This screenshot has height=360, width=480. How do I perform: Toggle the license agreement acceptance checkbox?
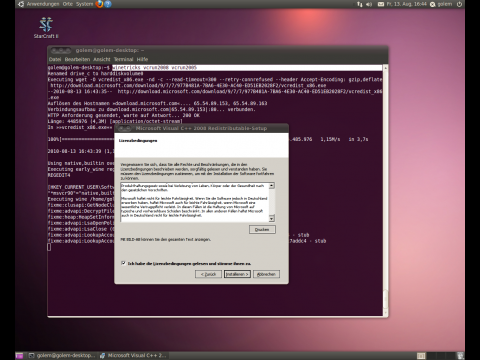click(x=123, y=263)
